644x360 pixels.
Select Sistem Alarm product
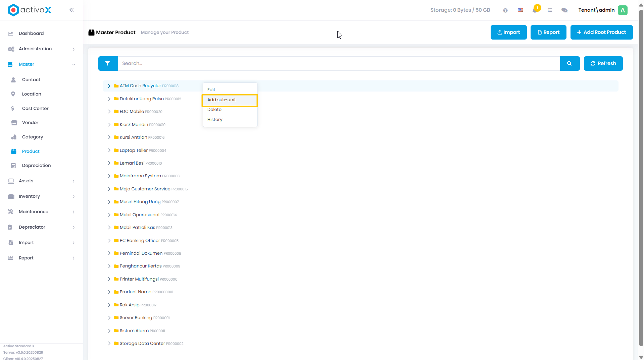(x=134, y=331)
